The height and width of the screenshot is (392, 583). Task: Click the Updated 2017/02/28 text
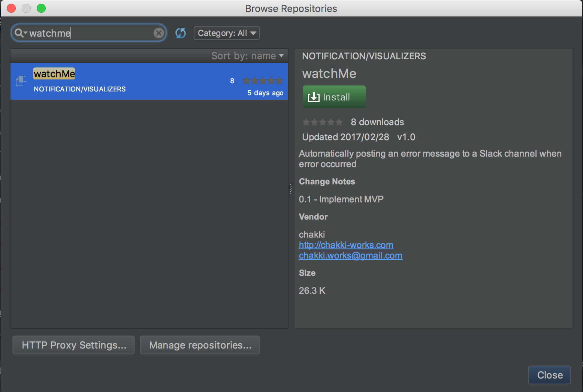point(346,137)
